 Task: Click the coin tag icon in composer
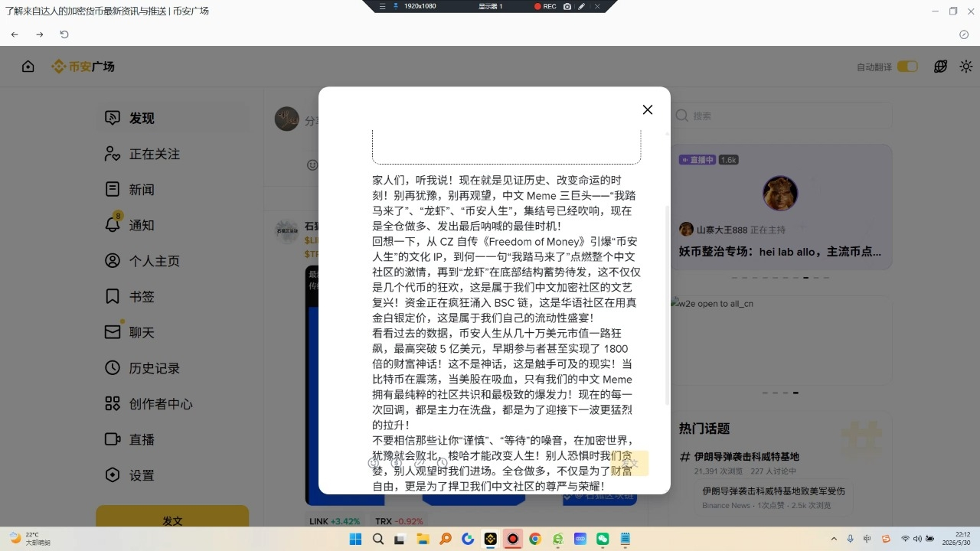[397, 462]
